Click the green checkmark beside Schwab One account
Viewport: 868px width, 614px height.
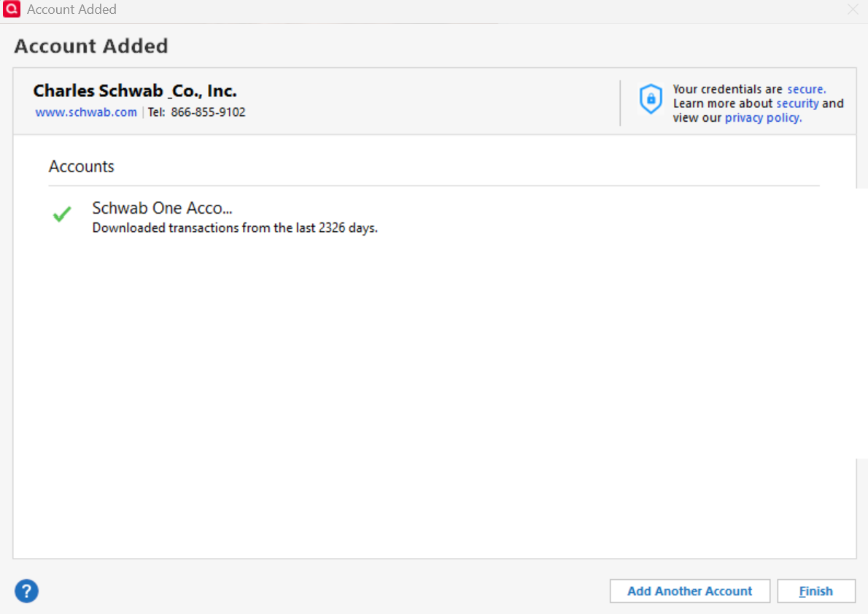(x=62, y=214)
